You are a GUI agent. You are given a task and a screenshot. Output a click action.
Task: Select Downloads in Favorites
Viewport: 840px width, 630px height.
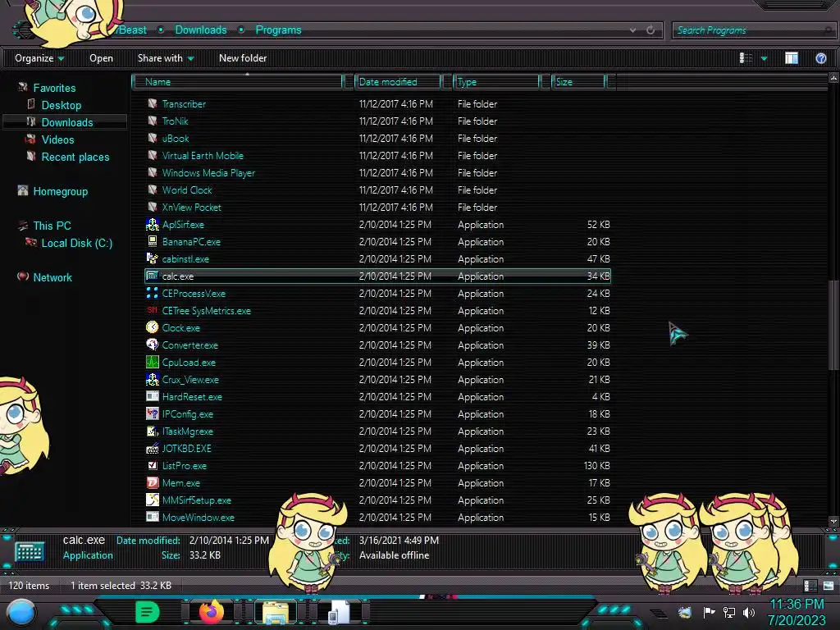coord(67,122)
